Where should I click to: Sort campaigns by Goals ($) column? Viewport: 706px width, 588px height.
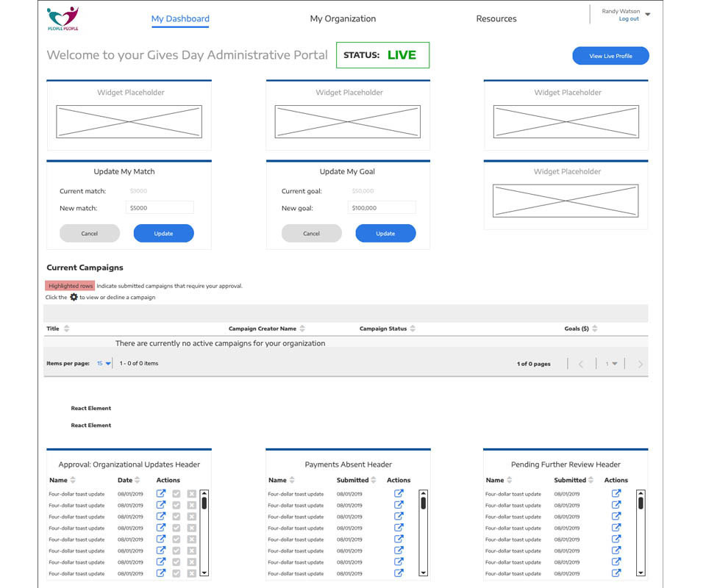point(595,329)
